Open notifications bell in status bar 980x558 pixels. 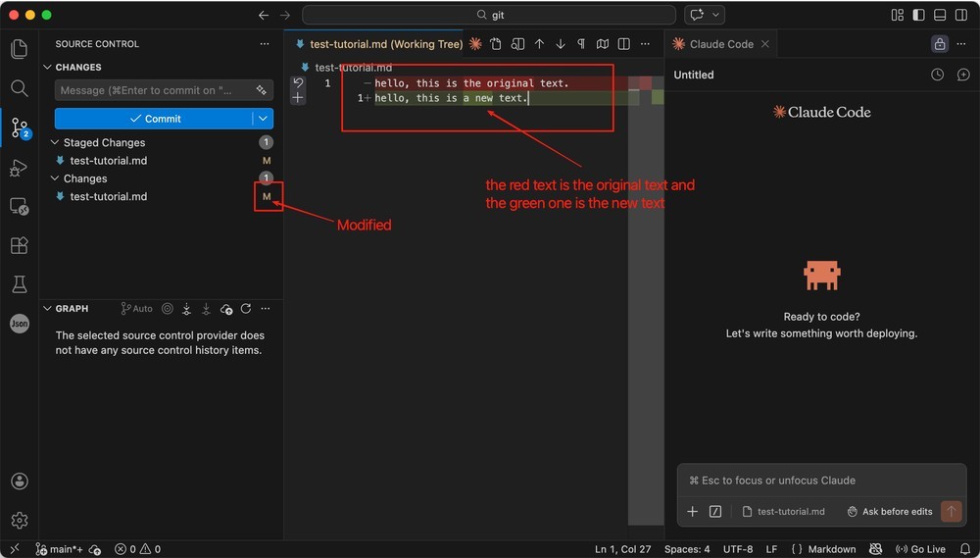tap(965, 549)
